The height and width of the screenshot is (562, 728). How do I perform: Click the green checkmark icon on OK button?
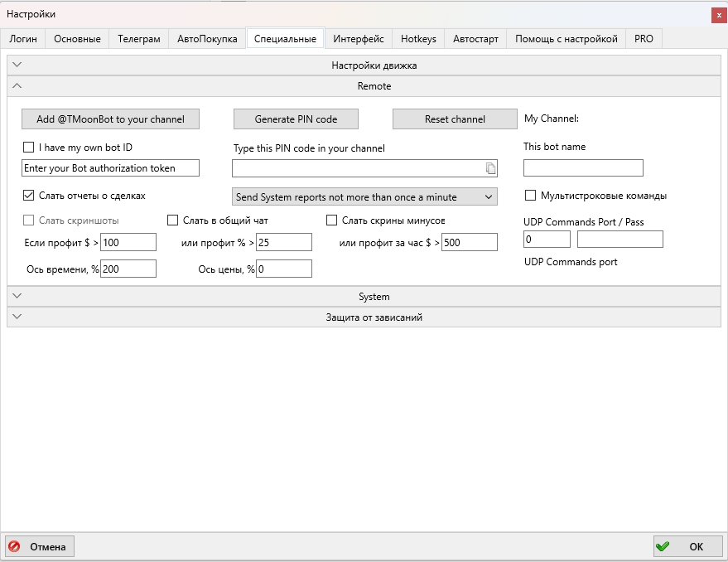[x=663, y=546]
